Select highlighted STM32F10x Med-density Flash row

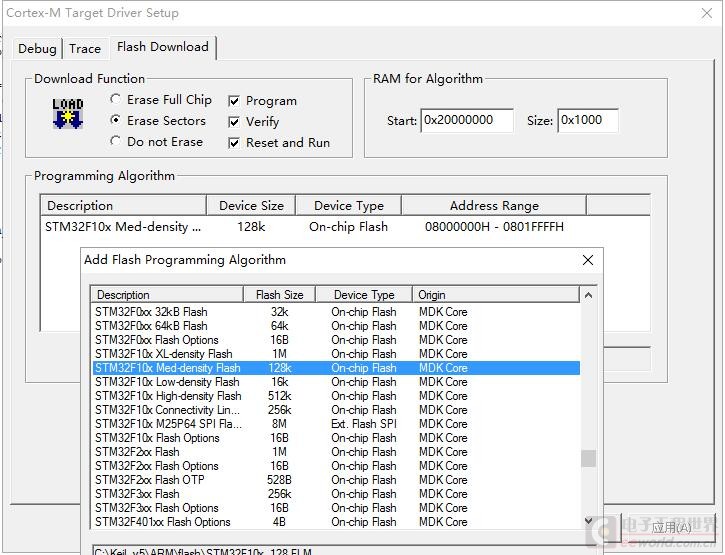(x=336, y=368)
